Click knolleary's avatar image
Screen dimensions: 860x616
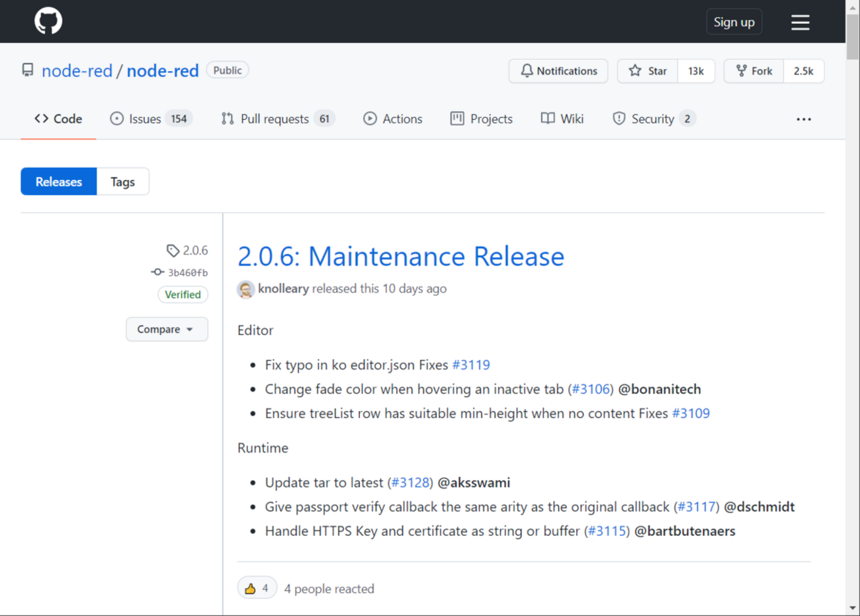coord(246,289)
